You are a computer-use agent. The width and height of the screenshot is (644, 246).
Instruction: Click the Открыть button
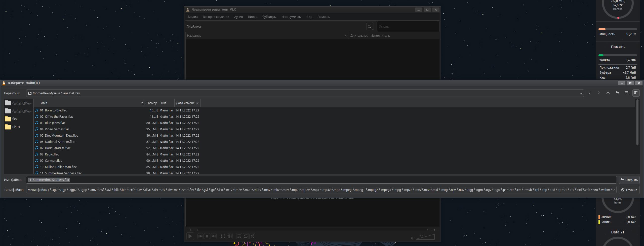(629, 180)
